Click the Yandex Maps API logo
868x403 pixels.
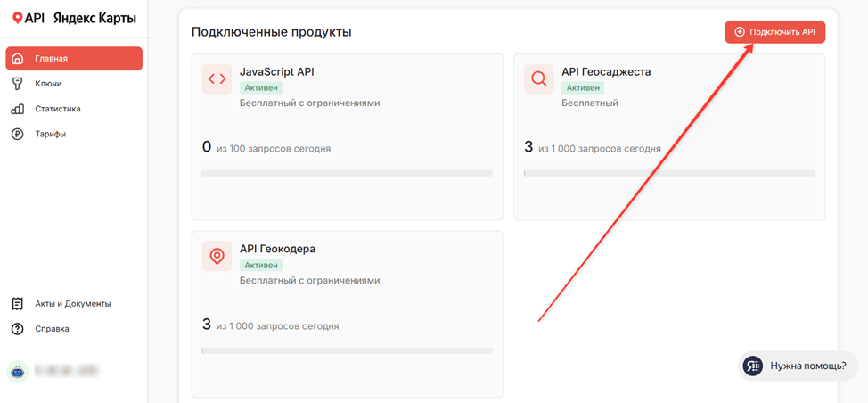pos(74,18)
